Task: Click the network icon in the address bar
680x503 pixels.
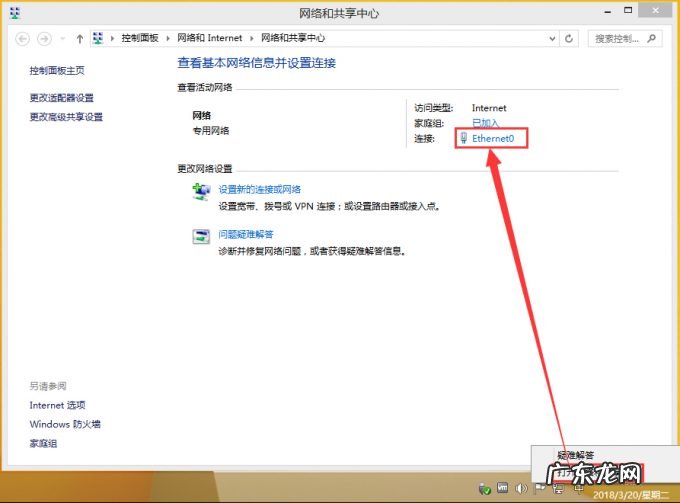Action: point(98,38)
